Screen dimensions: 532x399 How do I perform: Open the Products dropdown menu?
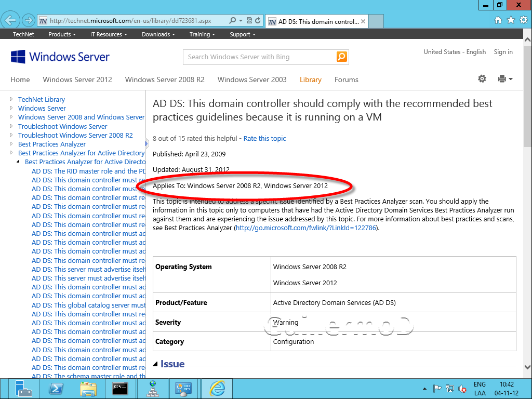coord(62,34)
